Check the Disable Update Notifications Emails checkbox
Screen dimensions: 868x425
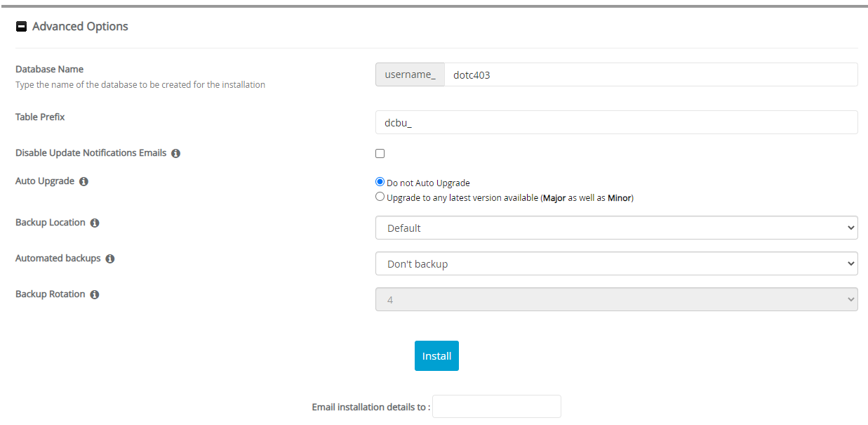click(380, 153)
